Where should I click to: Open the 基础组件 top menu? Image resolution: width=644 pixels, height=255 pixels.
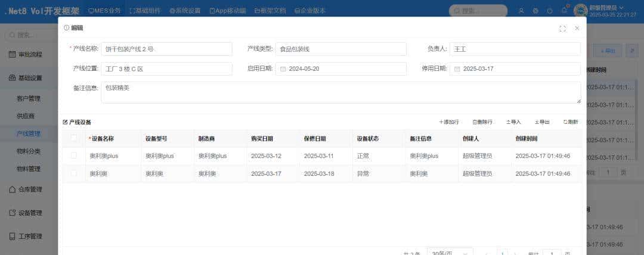145,11
